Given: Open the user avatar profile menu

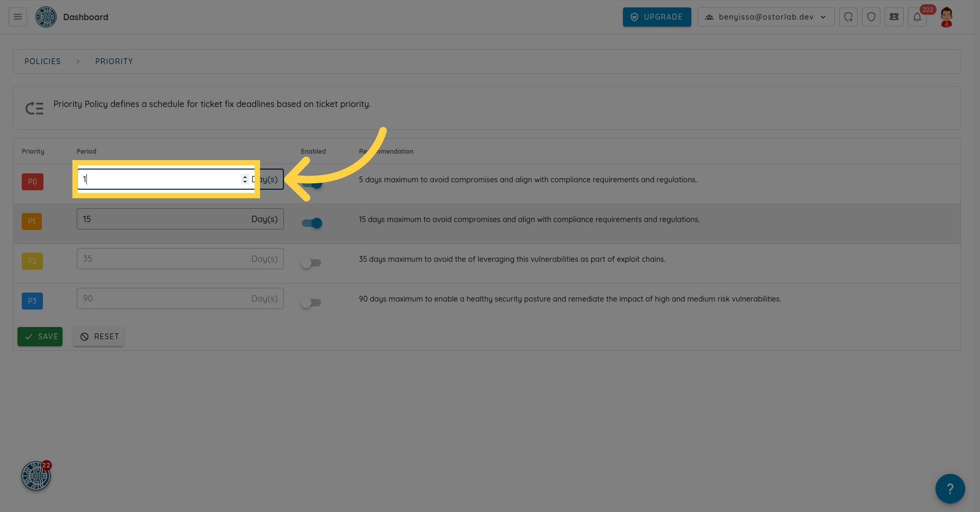Looking at the screenshot, I should pos(946,17).
